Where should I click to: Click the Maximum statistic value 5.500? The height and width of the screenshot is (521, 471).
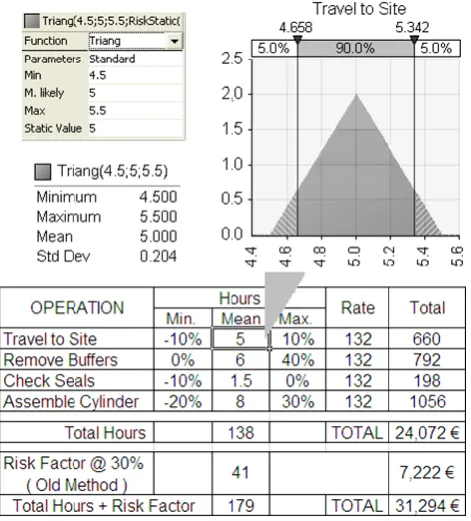pos(158,217)
